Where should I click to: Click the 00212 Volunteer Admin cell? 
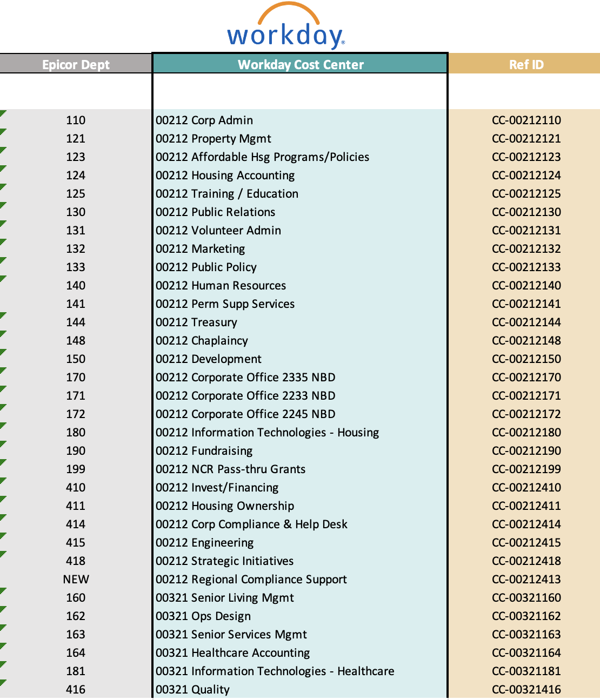tap(301, 230)
